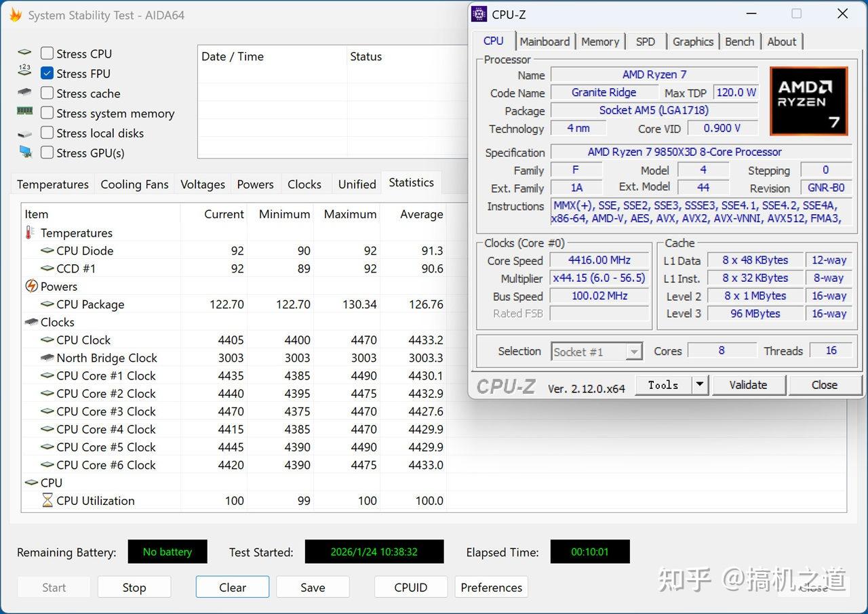Image resolution: width=868 pixels, height=614 pixels.
Task: Enable the Stress system memory checkbox
Action: tap(47, 112)
